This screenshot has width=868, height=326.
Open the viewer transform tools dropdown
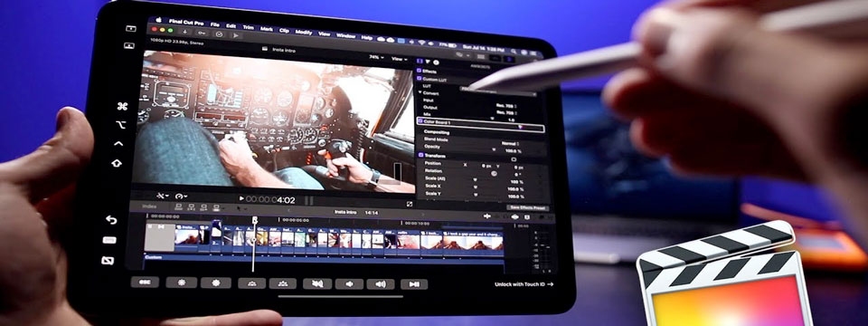[x=164, y=196]
